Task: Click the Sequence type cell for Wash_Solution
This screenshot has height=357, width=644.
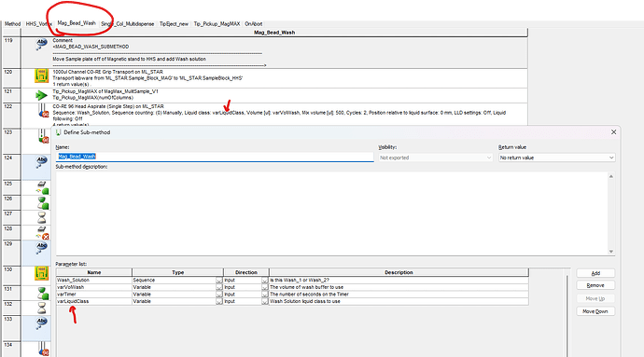Action: click(x=175, y=281)
